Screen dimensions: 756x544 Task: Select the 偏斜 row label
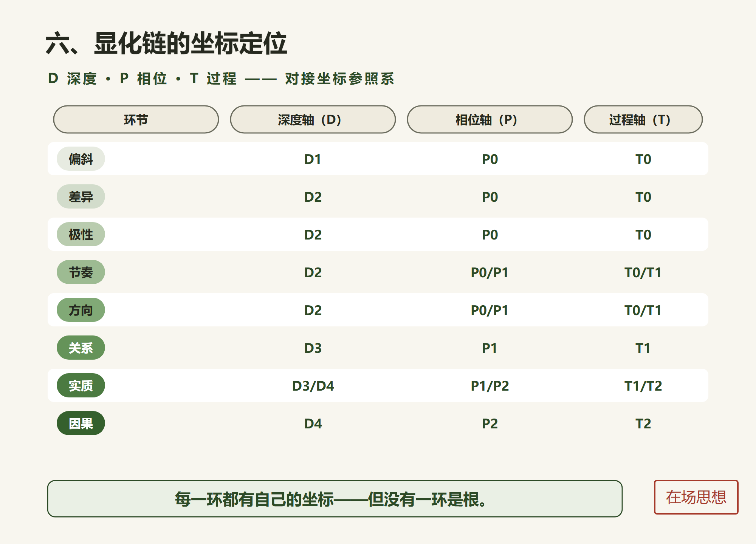point(81,159)
